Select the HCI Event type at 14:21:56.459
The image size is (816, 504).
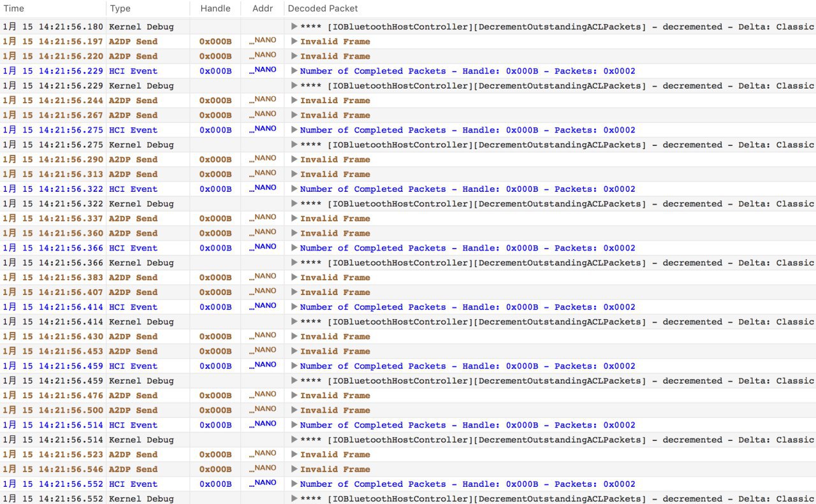133,366
